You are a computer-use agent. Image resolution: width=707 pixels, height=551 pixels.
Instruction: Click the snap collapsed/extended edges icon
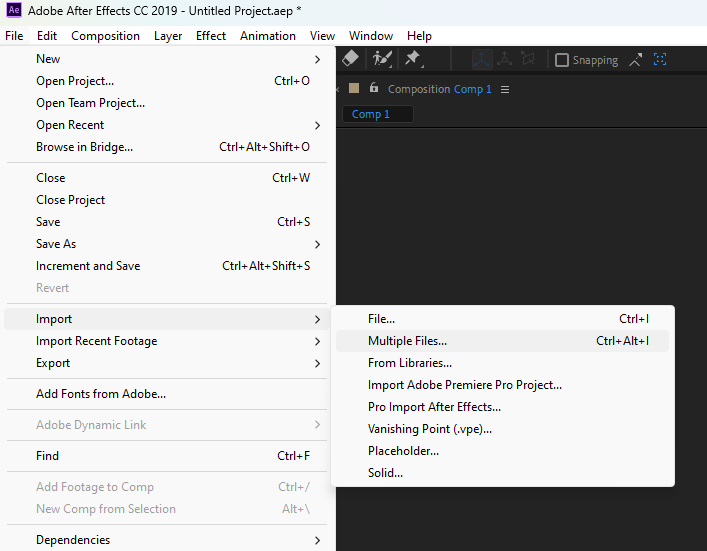point(635,60)
